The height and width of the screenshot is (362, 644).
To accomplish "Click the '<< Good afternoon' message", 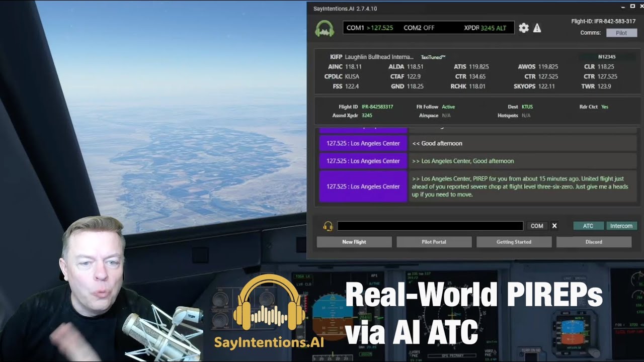I will (x=437, y=143).
